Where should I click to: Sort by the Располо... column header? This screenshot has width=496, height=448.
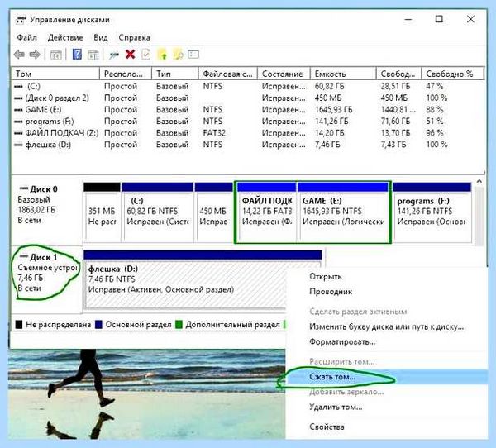tap(126, 74)
